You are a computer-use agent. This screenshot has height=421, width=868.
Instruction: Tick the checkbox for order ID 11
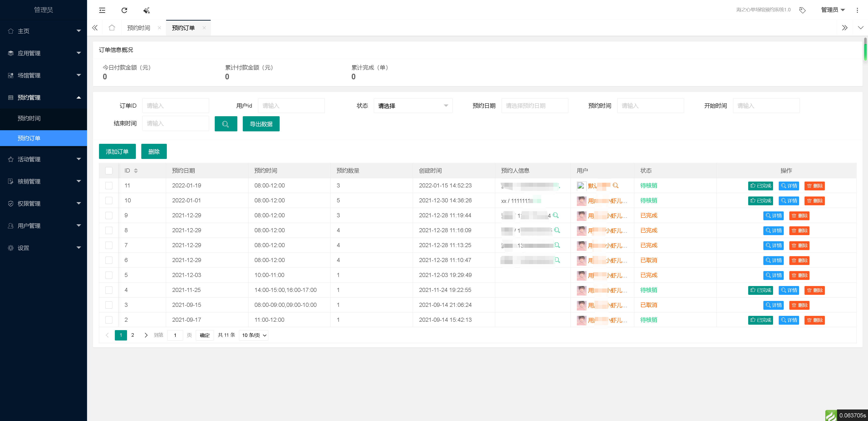(109, 186)
